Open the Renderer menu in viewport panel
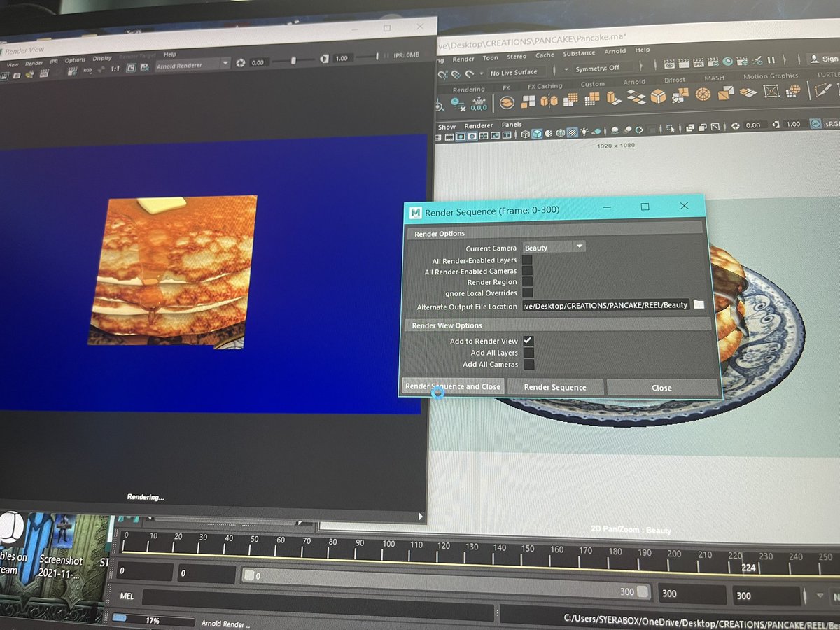 click(479, 125)
